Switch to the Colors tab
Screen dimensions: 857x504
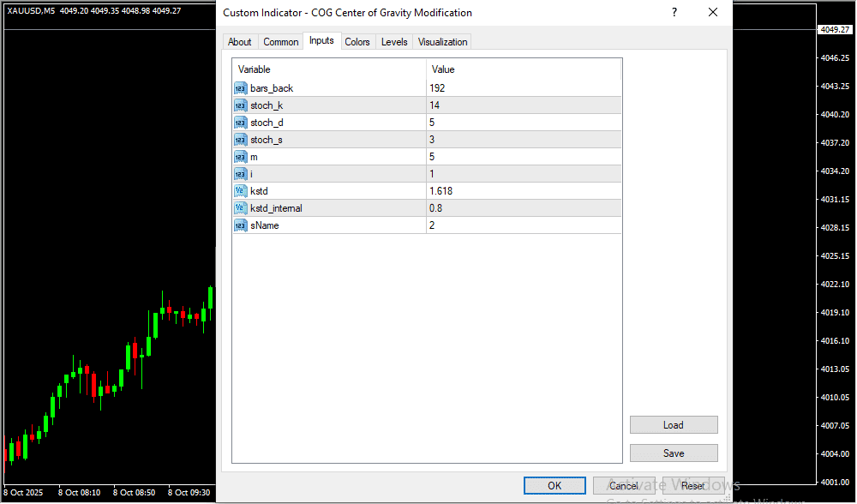coord(357,42)
